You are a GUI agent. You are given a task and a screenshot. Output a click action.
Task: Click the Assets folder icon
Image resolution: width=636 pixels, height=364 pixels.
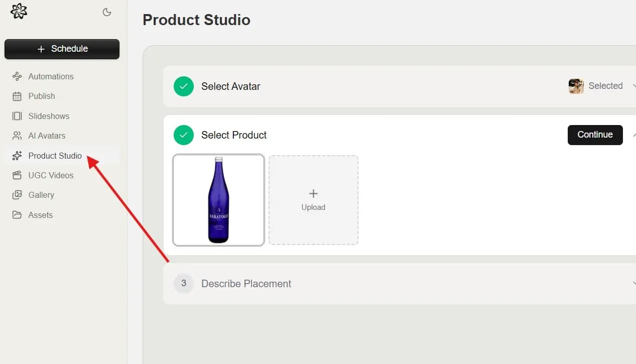pos(17,215)
